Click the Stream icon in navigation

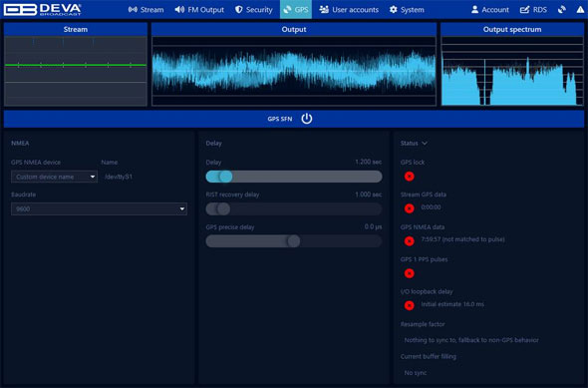pyautogui.click(x=133, y=9)
